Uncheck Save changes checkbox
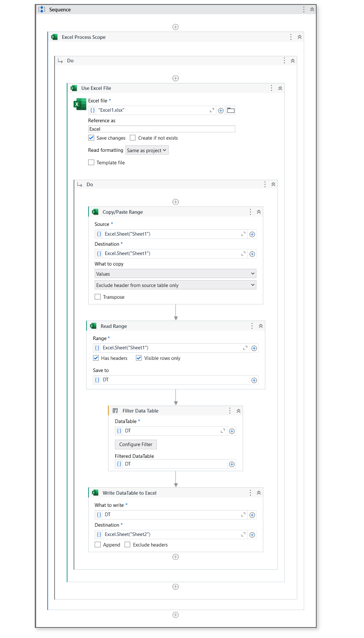This screenshot has width=364, height=638. (x=91, y=138)
